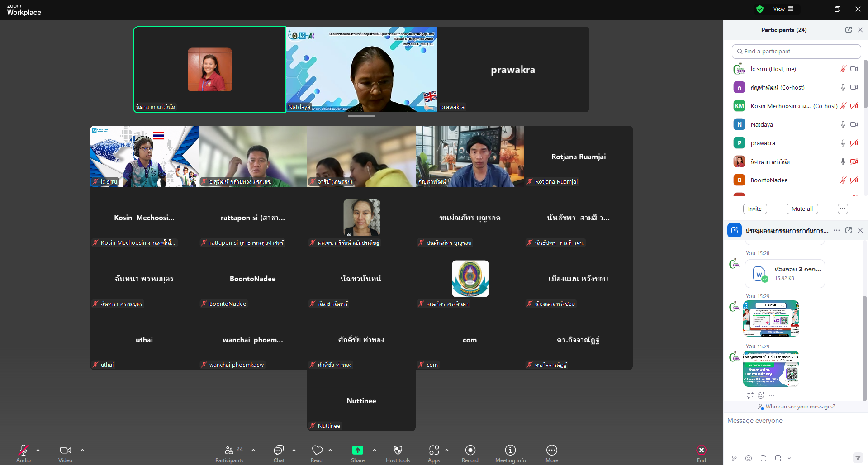The image size is (868, 465).
Task: Expand share options arrow next to Share
Action: click(x=375, y=450)
